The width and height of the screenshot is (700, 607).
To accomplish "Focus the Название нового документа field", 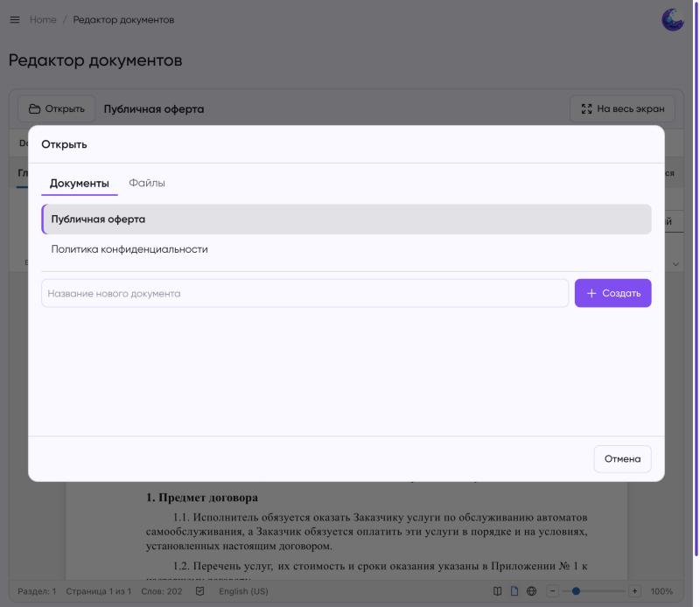I will click(x=304, y=293).
